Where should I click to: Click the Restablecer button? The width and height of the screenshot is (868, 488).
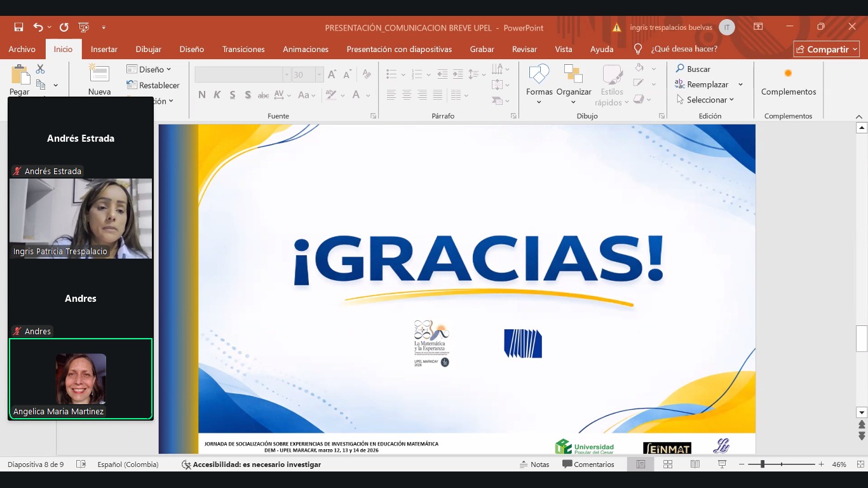[153, 85]
